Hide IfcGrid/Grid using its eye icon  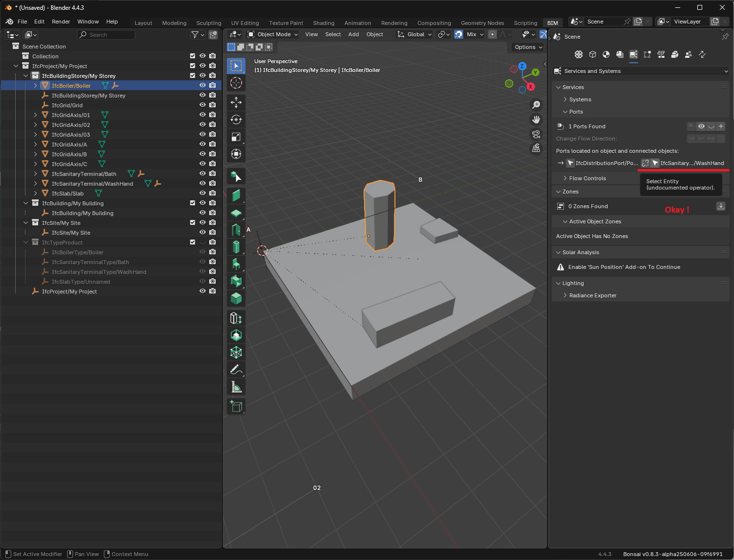coord(202,105)
